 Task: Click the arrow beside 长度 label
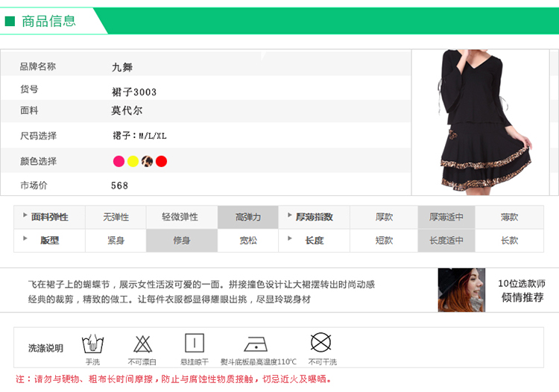coord(290,238)
